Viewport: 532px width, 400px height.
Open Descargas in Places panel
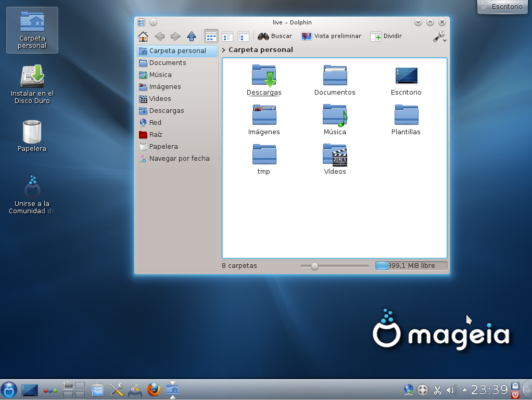tap(177, 110)
